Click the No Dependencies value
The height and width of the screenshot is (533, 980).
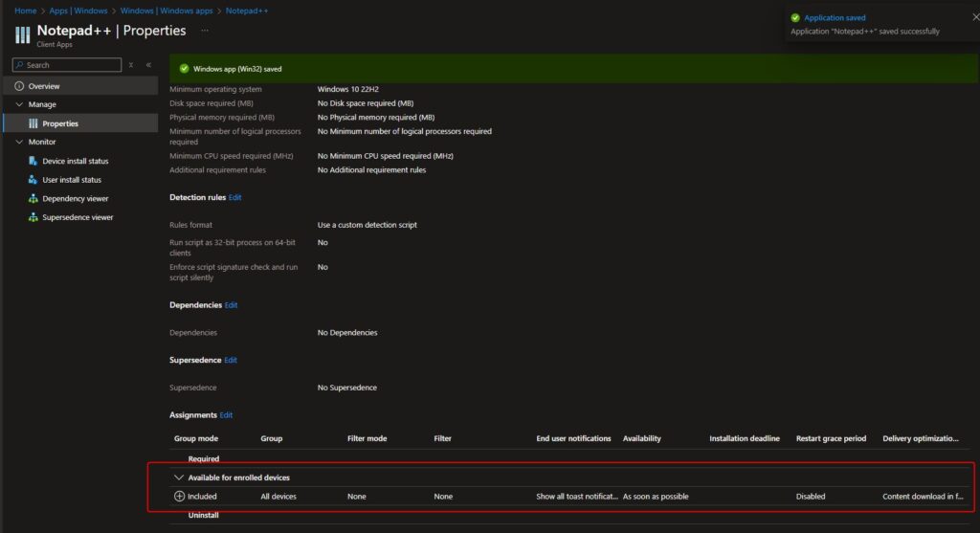point(347,332)
